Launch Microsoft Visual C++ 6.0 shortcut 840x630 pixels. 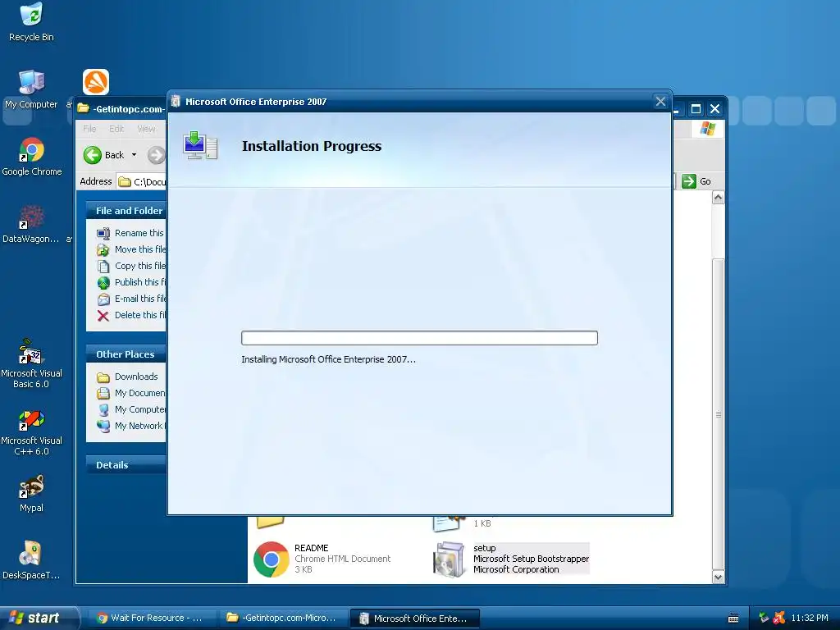[31, 431]
